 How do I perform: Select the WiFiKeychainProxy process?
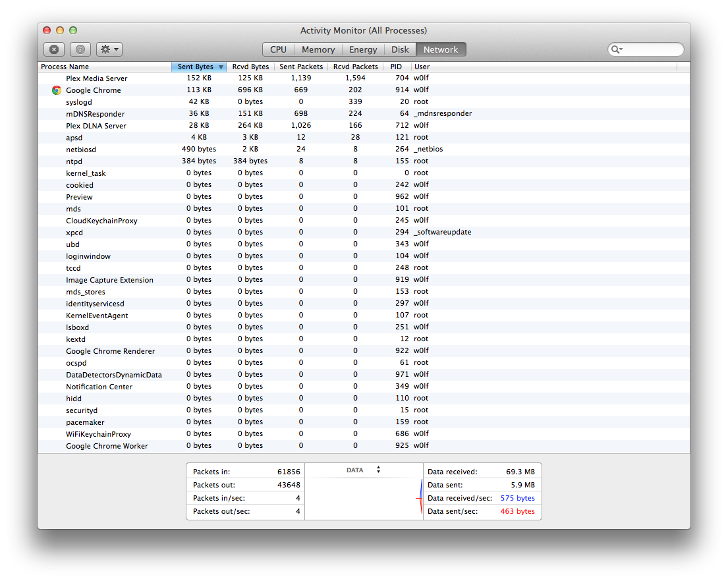(364, 434)
